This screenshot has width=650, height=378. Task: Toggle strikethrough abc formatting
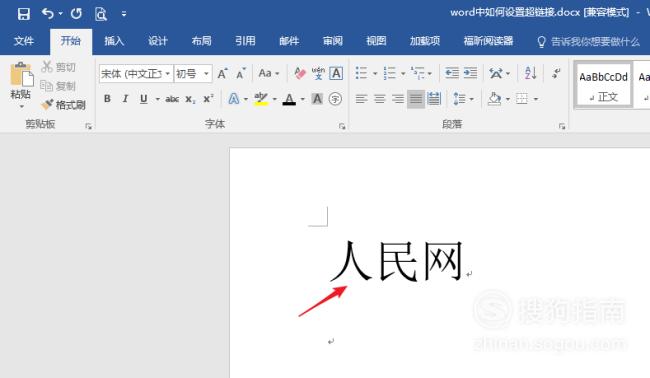click(172, 99)
